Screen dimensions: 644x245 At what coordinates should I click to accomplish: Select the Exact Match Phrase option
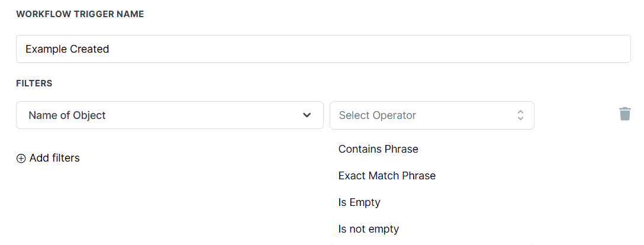(x=387, y=176)
